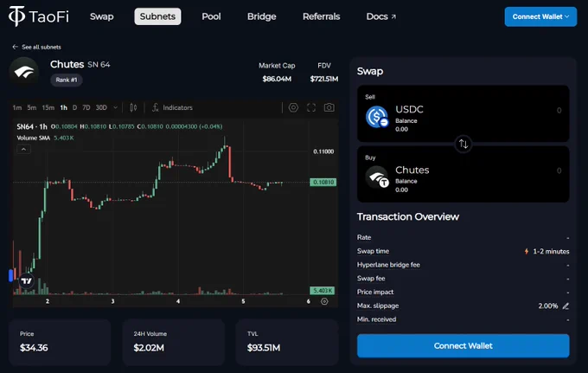This screenshot has width=588, height=373.
Task: Click the Price $34.36 card
Action: click(x=60, y=342)
